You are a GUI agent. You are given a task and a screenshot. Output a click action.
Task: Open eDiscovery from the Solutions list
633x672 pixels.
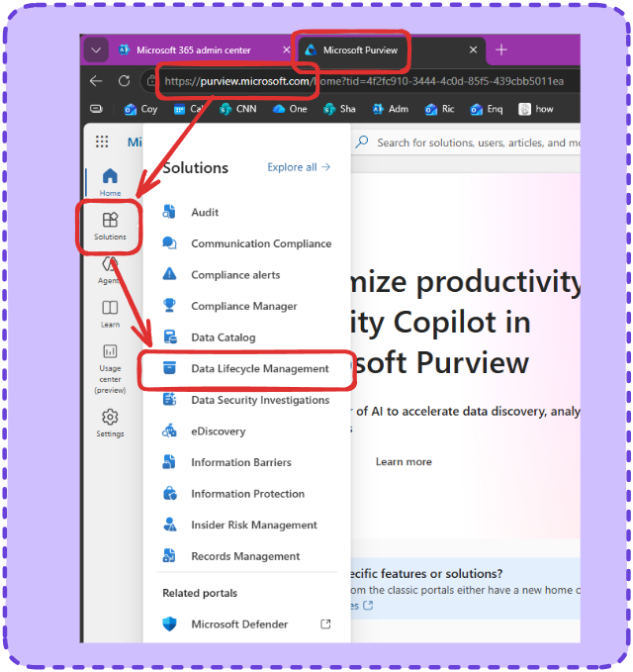tap(218, 432)
